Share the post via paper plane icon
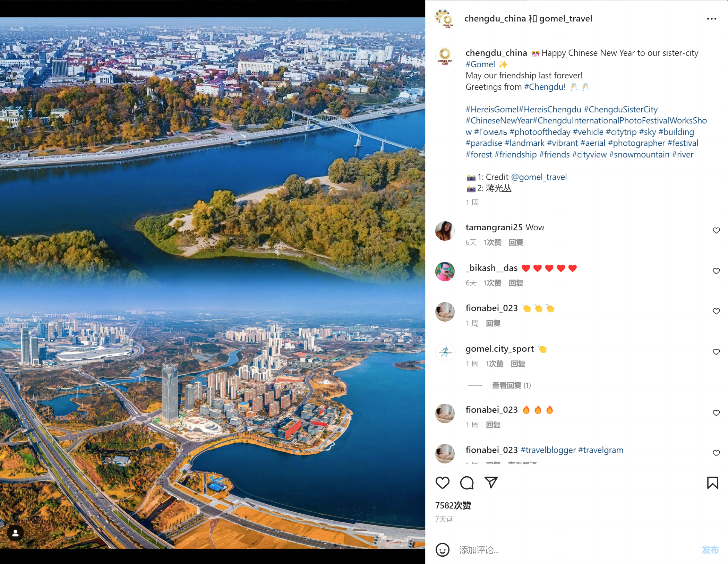This screenshot has width=728, height=564. (x=491, y=482)
